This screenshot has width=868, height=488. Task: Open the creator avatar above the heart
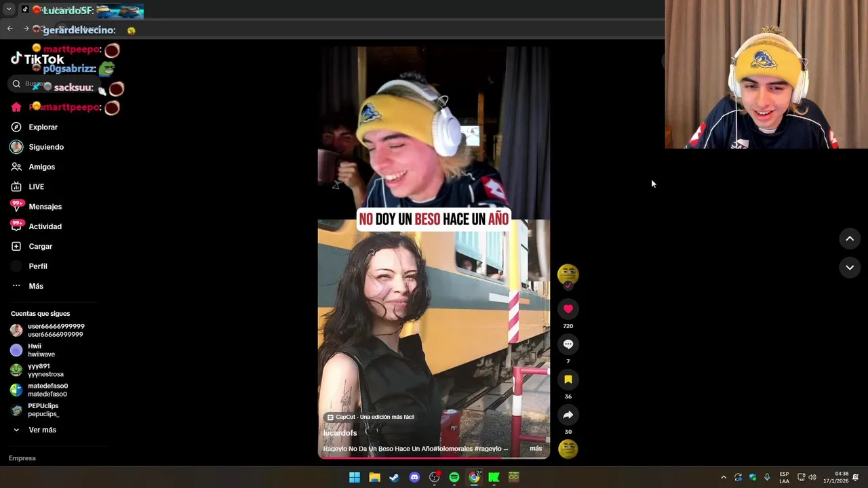[x=568, y=274]
